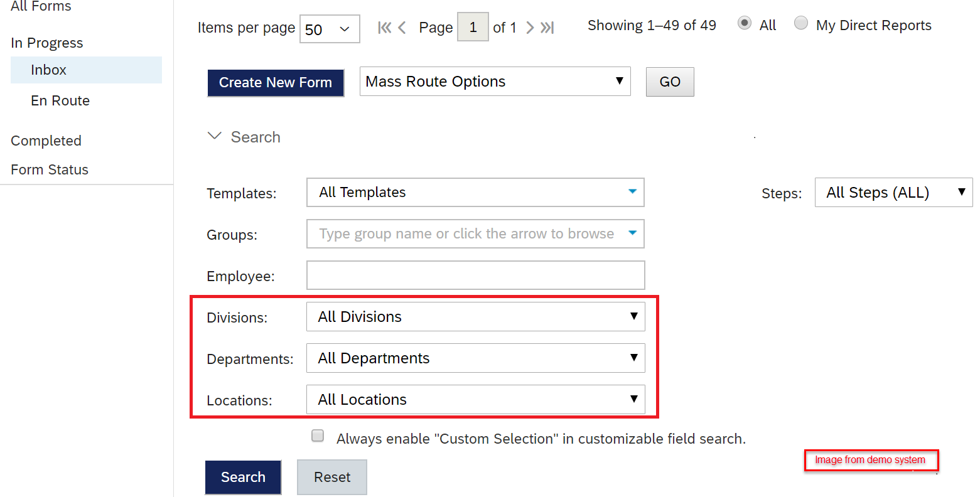Open Mass Route Options dropdown
Viewport: 980px width, 497px height.
(495, 82)
